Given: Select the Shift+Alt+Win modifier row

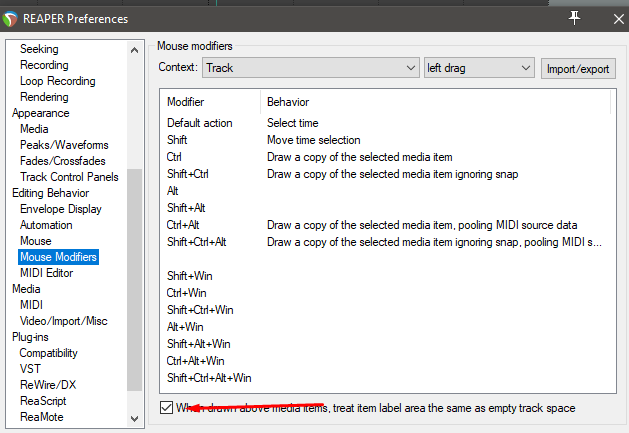Looking at the screenshot, I should [388, 344].
